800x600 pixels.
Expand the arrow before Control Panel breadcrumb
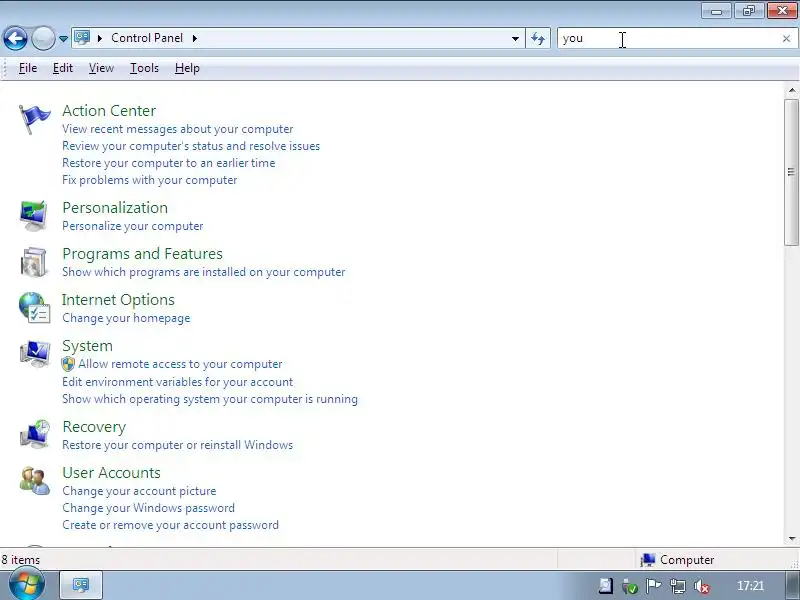pyautogui.click(x=100, y=38)
